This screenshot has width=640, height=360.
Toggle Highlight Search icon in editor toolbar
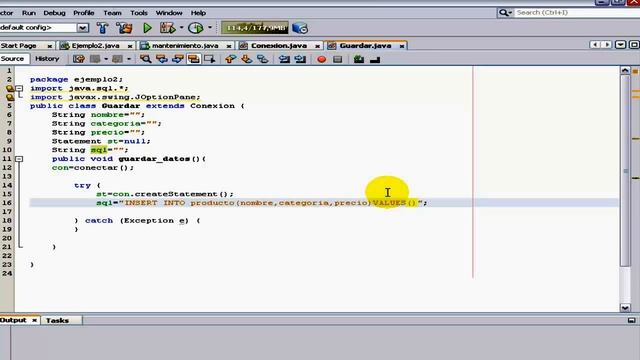(x=193, y=59)
